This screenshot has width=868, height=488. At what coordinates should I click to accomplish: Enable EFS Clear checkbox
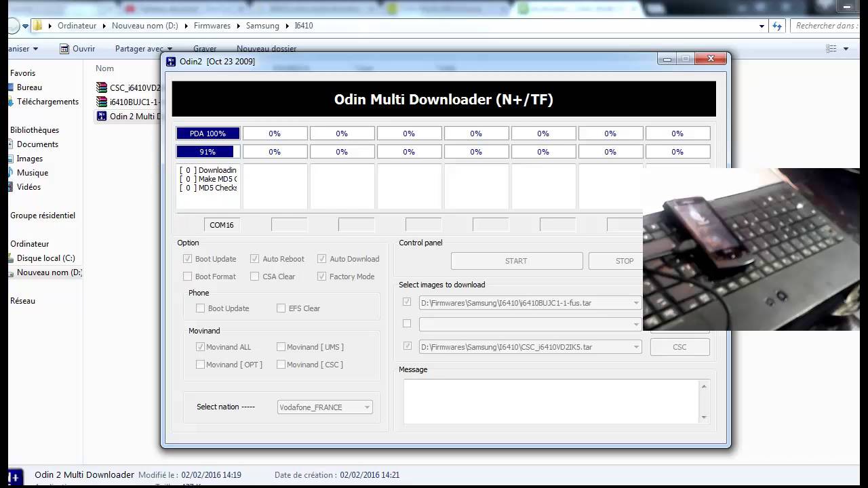pyautogui.click(x=281, y=308)
